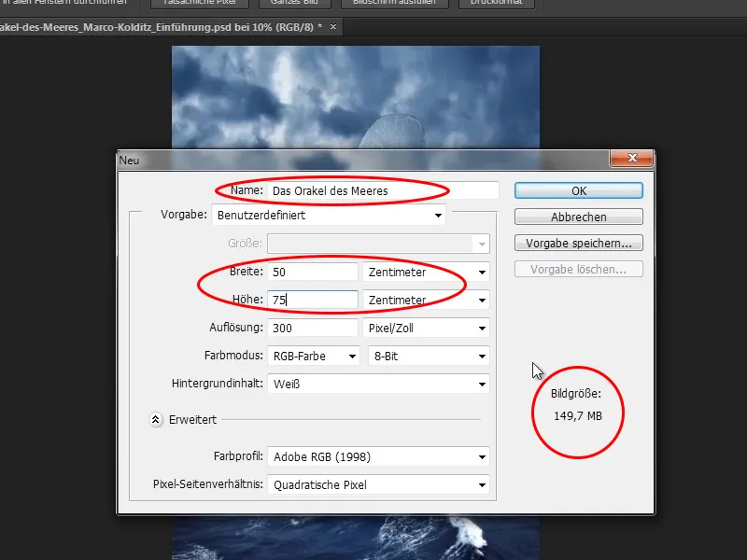Image resolution: width=747 pixels, height=560 pixels.
Task: Click OK to create the document
Action: point(578,191)
